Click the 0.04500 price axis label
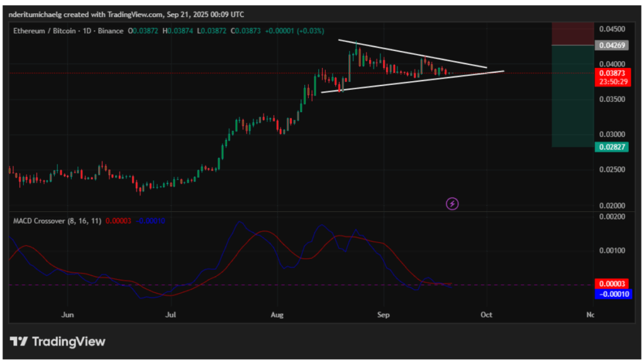Screen dimensions: 644x361 (x=612, y=29)
